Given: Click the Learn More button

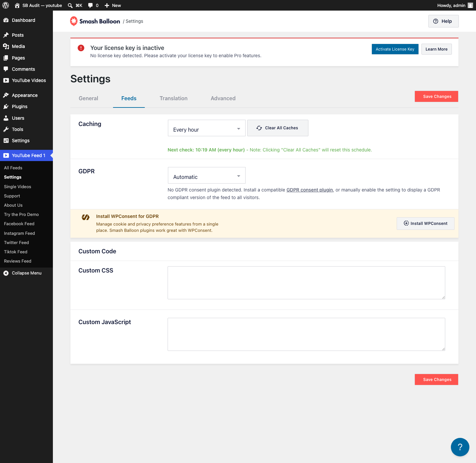Looking at the screenshot, I should [436, 49].
